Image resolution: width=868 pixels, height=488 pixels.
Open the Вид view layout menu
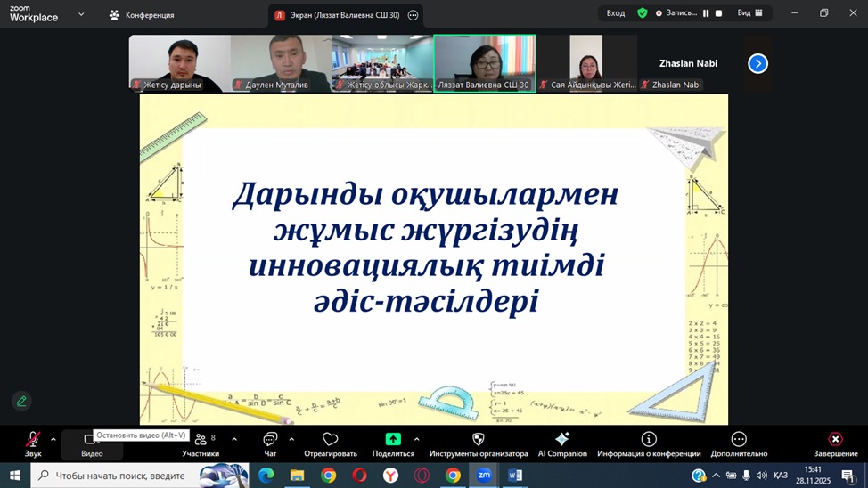click(749, 13)
